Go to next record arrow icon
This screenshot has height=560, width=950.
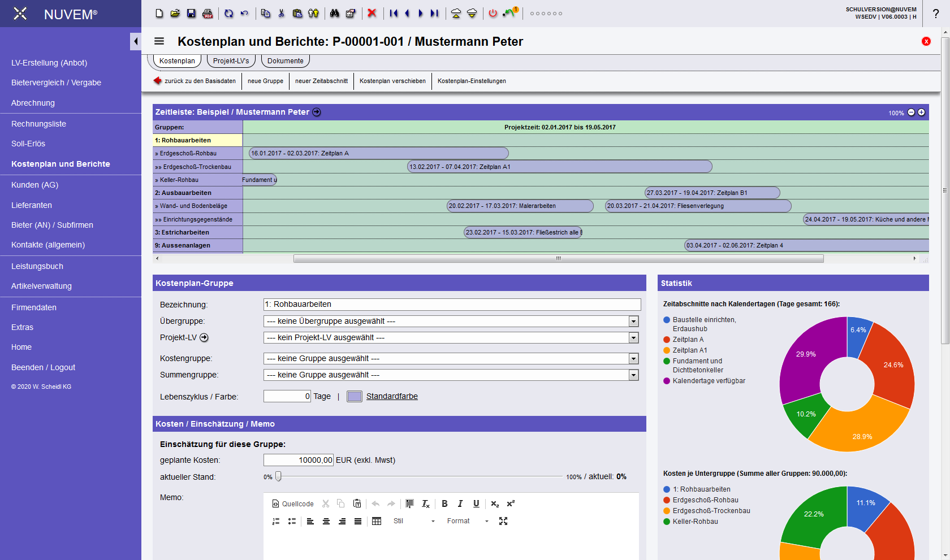pos(420,13)
